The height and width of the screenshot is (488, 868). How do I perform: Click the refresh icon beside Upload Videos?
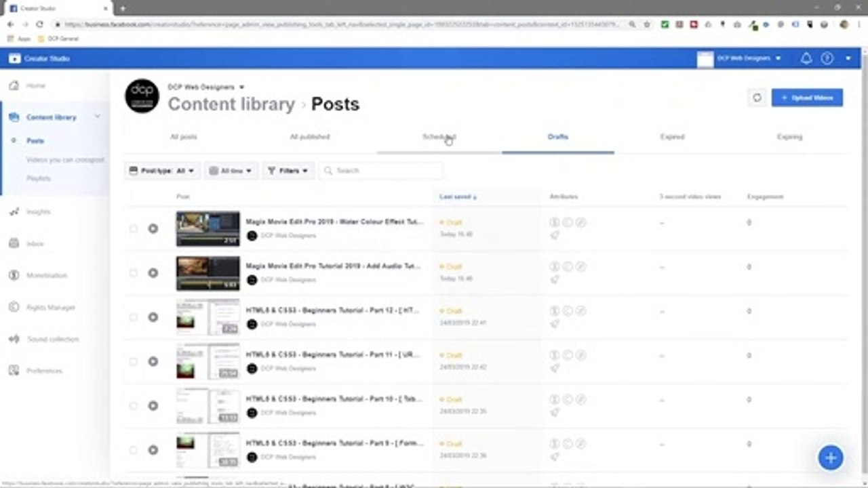[757, 98]
